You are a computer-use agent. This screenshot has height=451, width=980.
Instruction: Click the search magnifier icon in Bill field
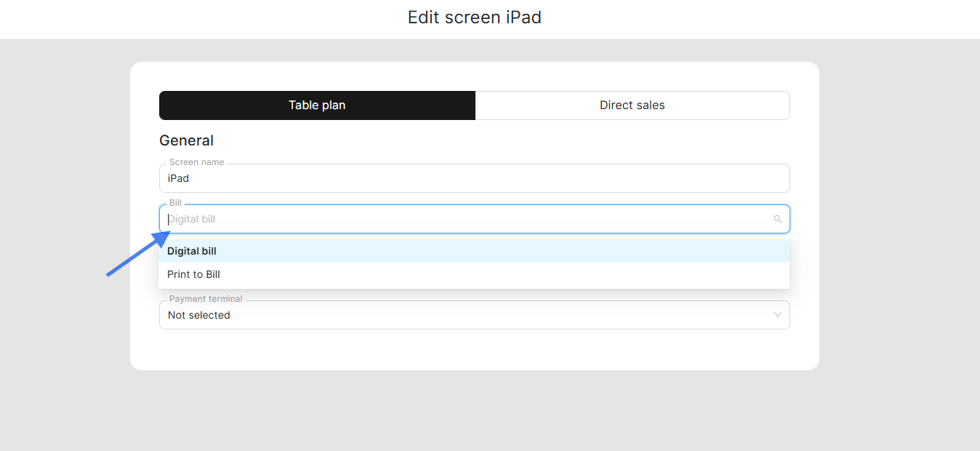pos(777,219)
